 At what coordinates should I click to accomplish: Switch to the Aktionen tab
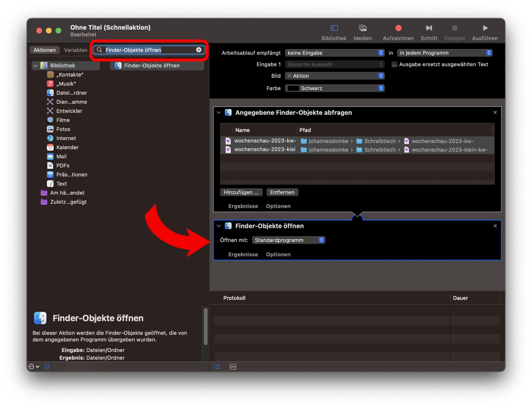[45, 50]
